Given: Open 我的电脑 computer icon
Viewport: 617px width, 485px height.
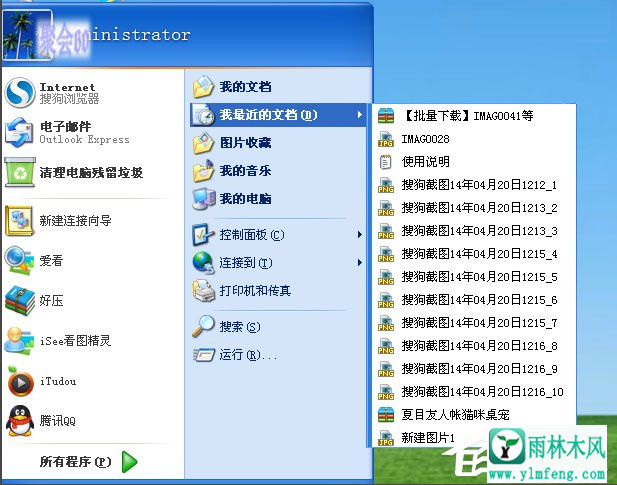Looking at the screenshot, I should tap(203, 199).
